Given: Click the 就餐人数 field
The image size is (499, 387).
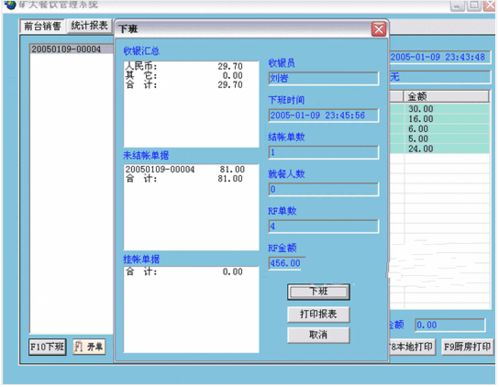Looking at the screenshot, I should pyautogui.click(x=323, y=189).
